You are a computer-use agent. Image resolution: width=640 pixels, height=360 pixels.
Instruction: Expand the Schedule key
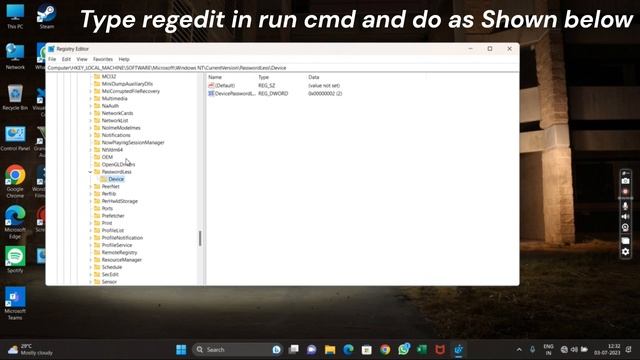click(x=91, y=268)
